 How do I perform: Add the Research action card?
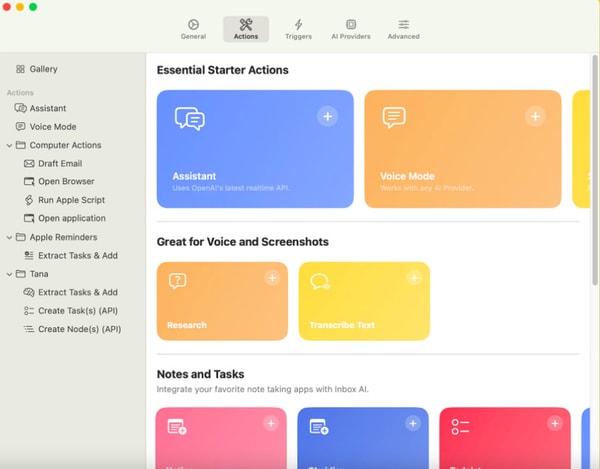tap(271, 278)
